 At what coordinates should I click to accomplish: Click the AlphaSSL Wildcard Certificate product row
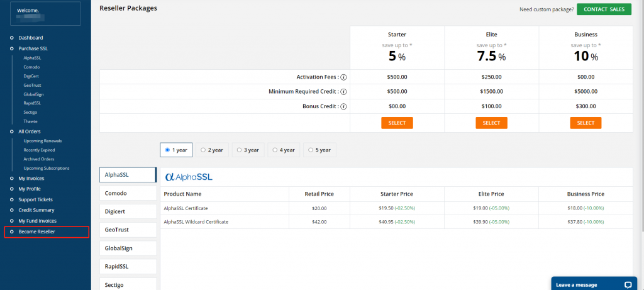coord(396,222)
